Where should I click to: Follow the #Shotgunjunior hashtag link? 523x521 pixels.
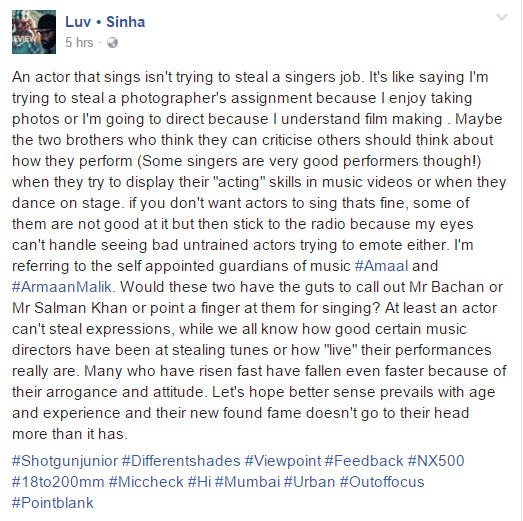pos(65,461)
